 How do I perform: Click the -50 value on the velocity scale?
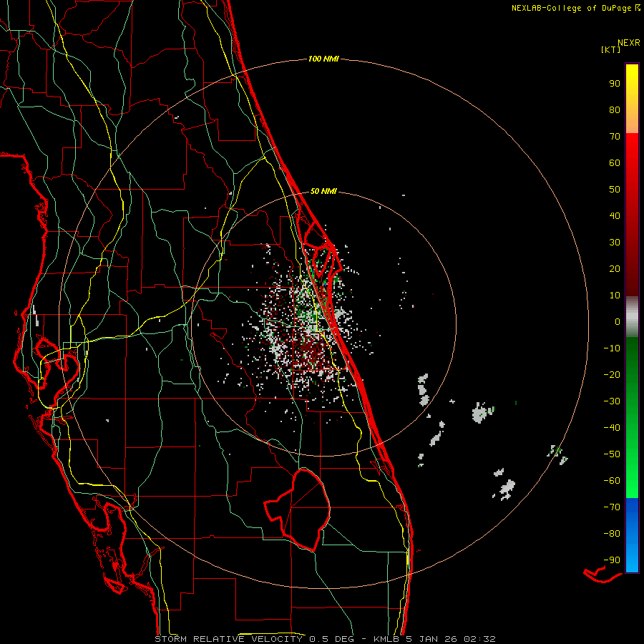pyautogui.click(x=612, y=454)
